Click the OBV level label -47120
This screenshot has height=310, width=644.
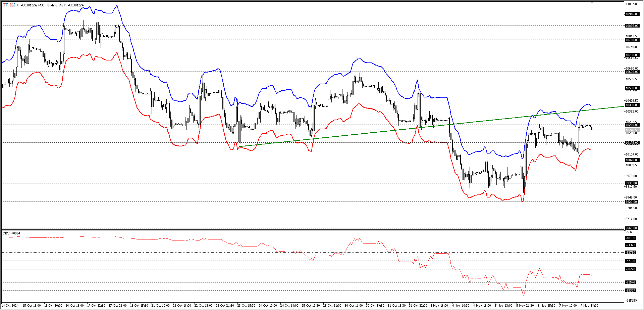pos(630,261)
